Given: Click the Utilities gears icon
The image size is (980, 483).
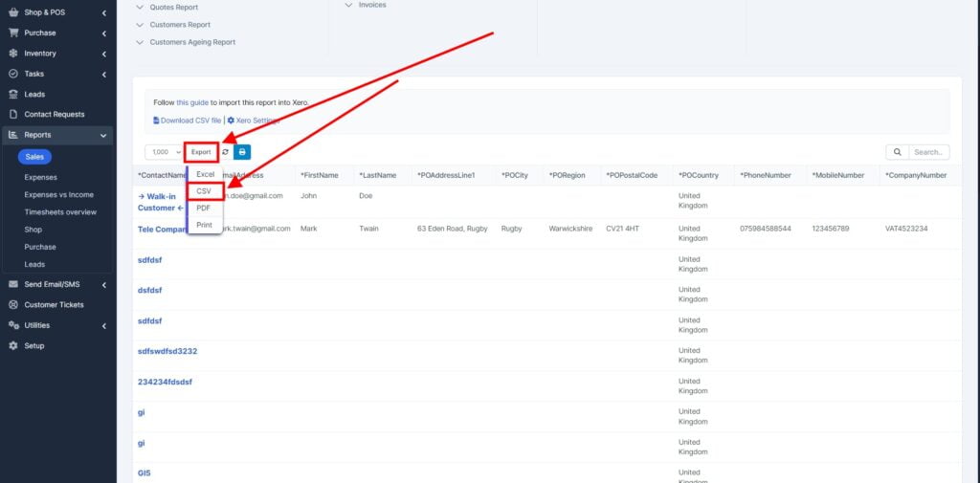Looking at the screenshot, I should (13, 325).
